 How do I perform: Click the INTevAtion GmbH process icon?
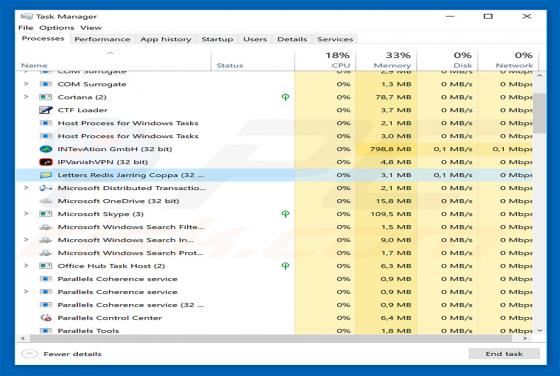tap(46, 149)
